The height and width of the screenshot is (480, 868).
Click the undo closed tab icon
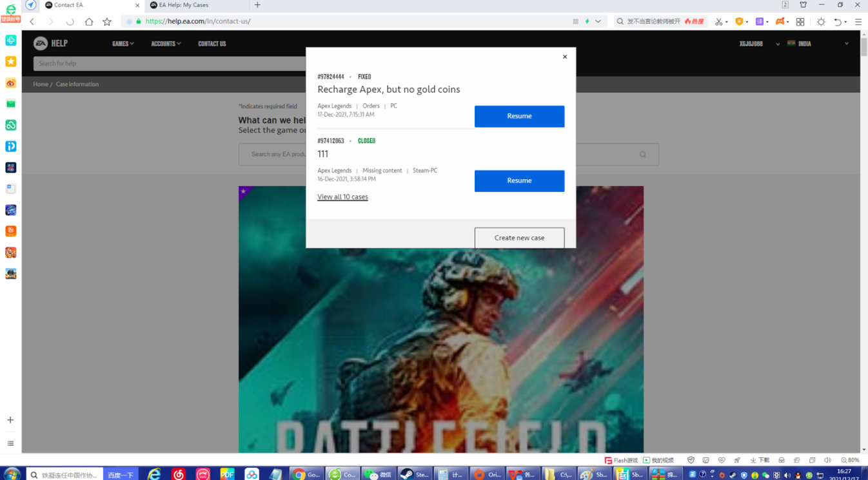[x=837, y=21]
